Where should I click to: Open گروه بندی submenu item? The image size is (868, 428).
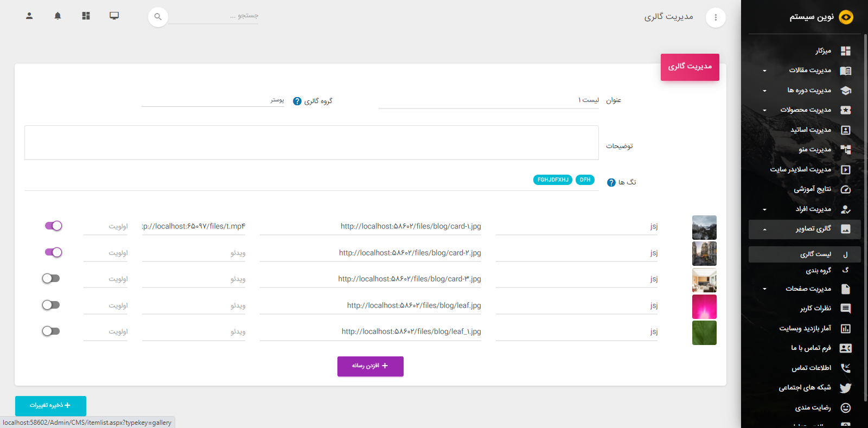point(805,270)
